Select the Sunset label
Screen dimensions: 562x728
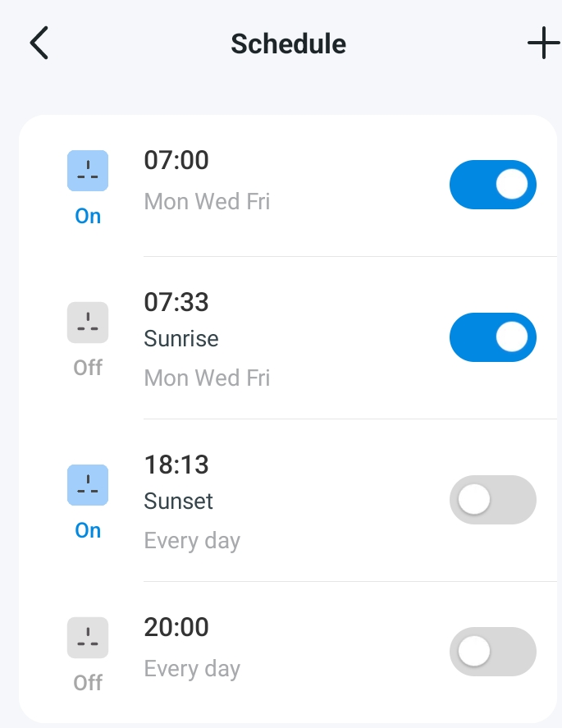pyautogui.click(x=178, y=501)
